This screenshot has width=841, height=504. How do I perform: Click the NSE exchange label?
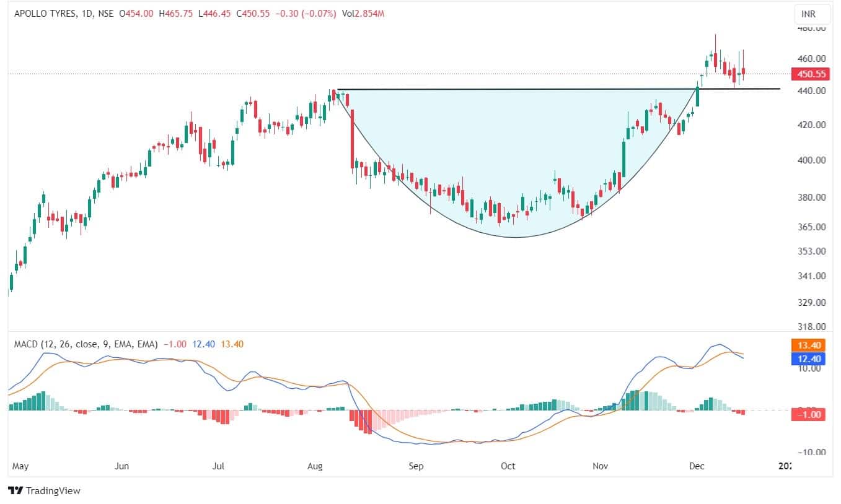105,13
